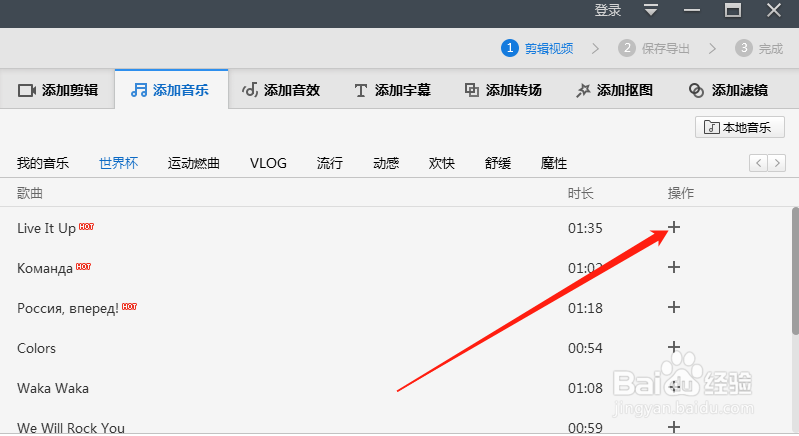Switch to the 添加抠图 tab
The width and height of the screenshot is (799, 436).
[614, 90]
